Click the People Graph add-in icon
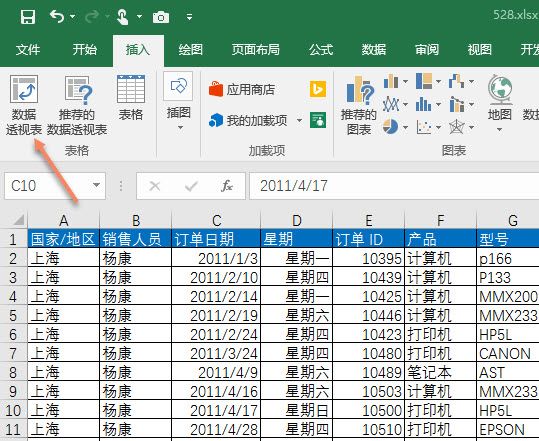This screenshot has width=539, height=441. [318, 120]
